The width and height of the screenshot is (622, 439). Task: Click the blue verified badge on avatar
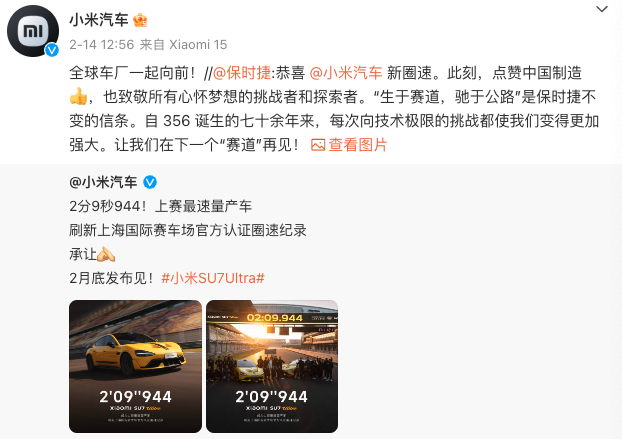(52, 50)
